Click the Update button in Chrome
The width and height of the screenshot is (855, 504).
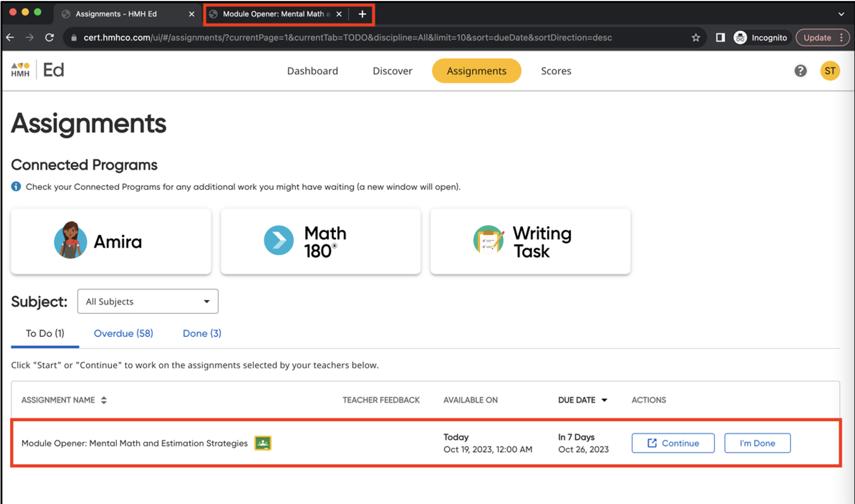pos(817,38)
